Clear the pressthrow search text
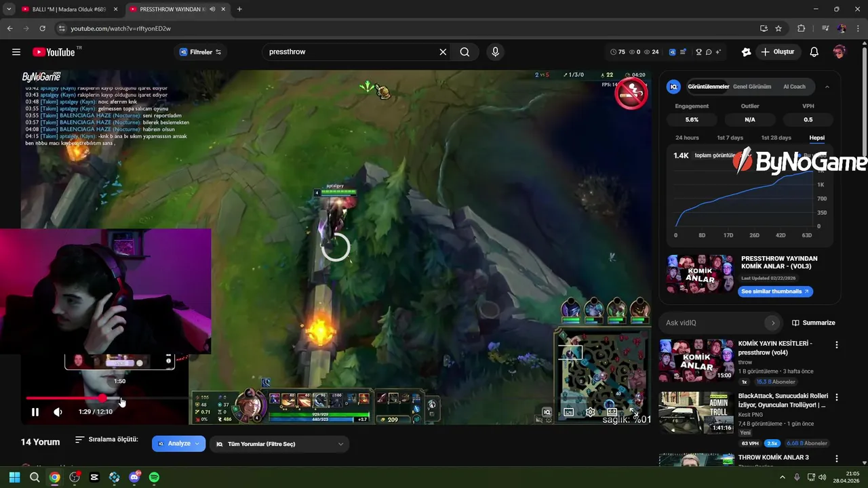The width and height of the screenshot is (868, 488). tap(443, 52)
